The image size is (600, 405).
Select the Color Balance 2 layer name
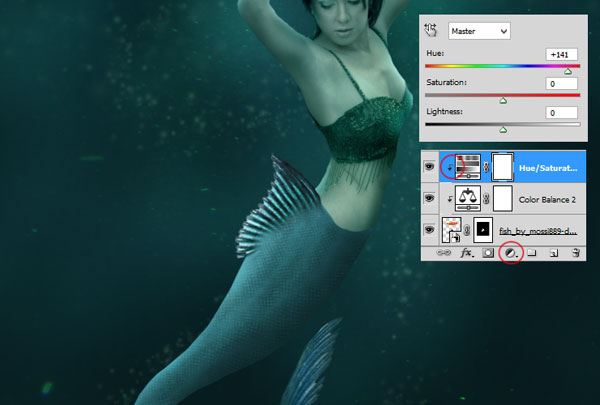tap(547, 200)
